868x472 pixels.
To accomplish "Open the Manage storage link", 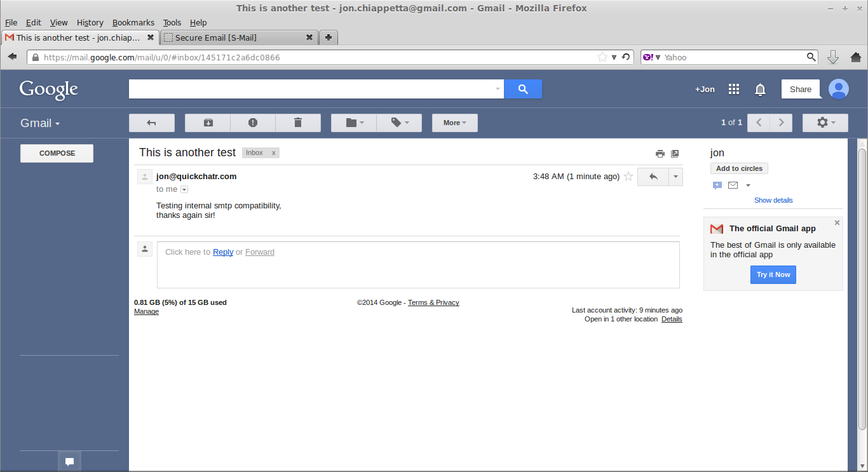I will (146, 311).
